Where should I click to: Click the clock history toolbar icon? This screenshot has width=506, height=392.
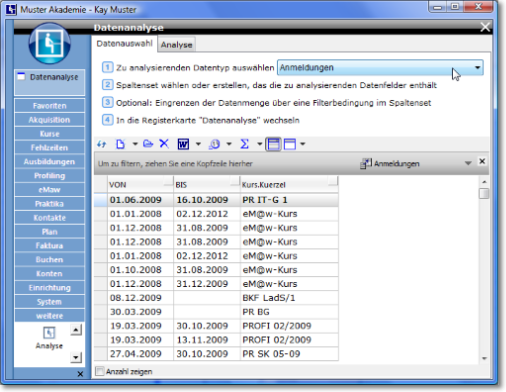(214, 144)
